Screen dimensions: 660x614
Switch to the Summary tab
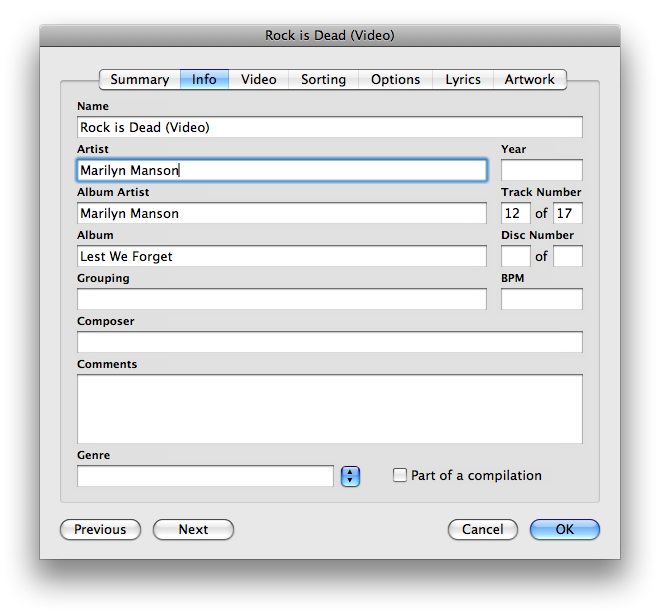click(140, 80)
